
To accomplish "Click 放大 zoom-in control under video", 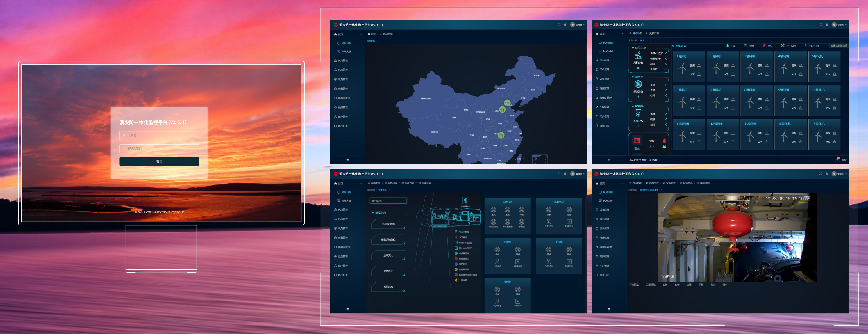I will tap(713, 285).
